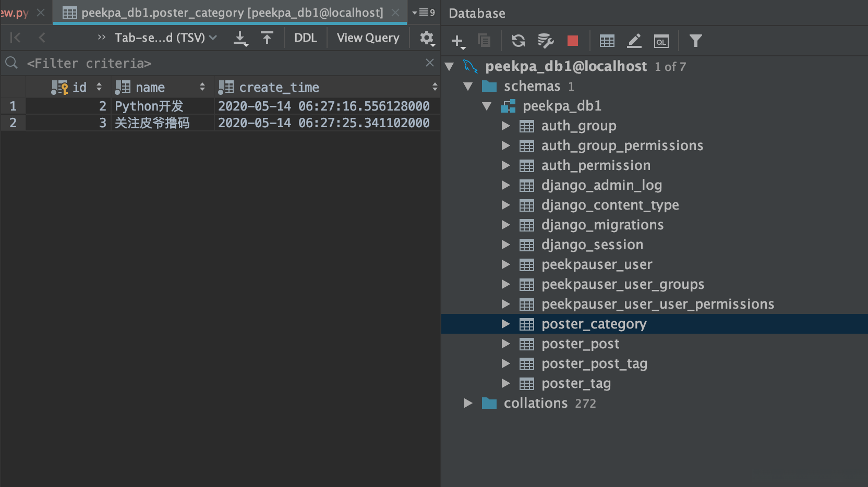Sort by the create_time column
Screen dimensions: 868x487
[435, 87]
